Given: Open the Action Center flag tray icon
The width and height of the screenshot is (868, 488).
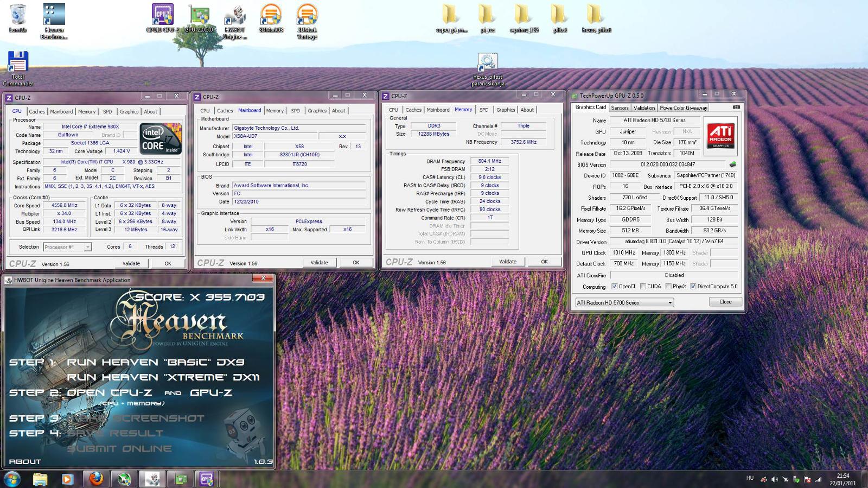Looking at the screenshot, I should pos(807,479).
